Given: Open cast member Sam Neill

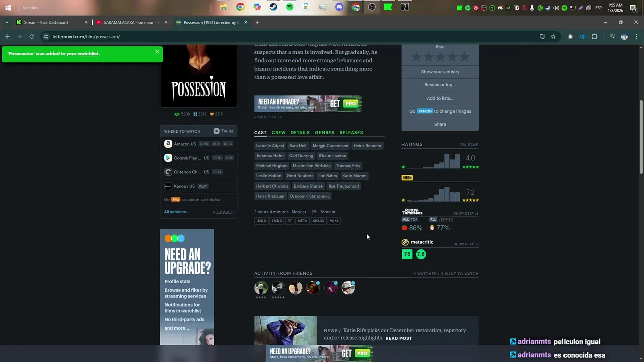Looking at the screenshot, I should click(298, 146).
